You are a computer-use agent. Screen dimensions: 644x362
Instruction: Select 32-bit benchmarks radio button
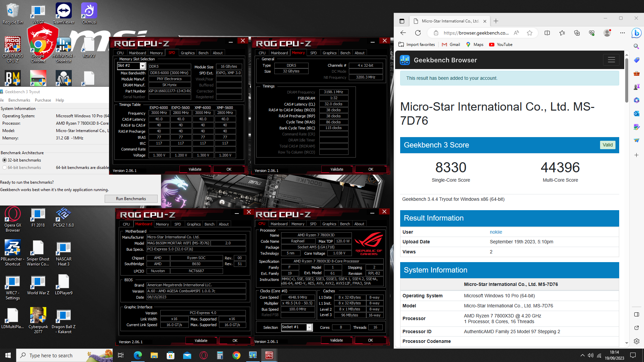click(x=4, y=160)
